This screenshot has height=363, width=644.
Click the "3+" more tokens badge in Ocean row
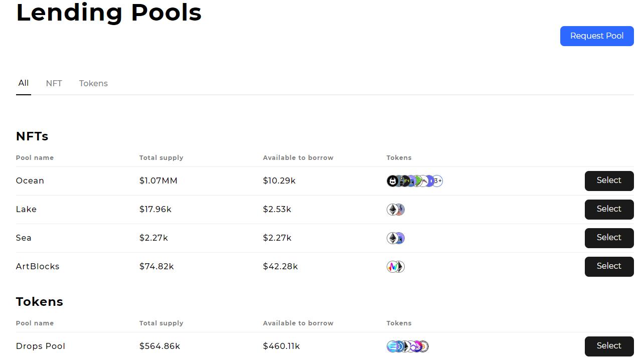pyautogui.click(x=437, y=181)
